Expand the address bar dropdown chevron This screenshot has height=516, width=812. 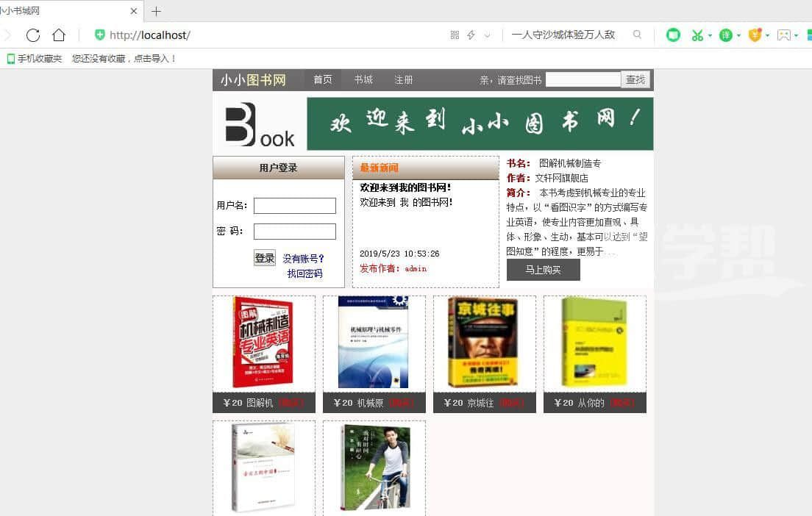[487, 35]
